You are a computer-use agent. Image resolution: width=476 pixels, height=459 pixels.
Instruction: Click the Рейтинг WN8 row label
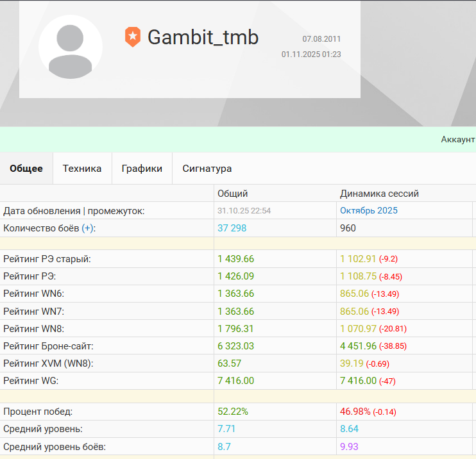click(34, 329)
